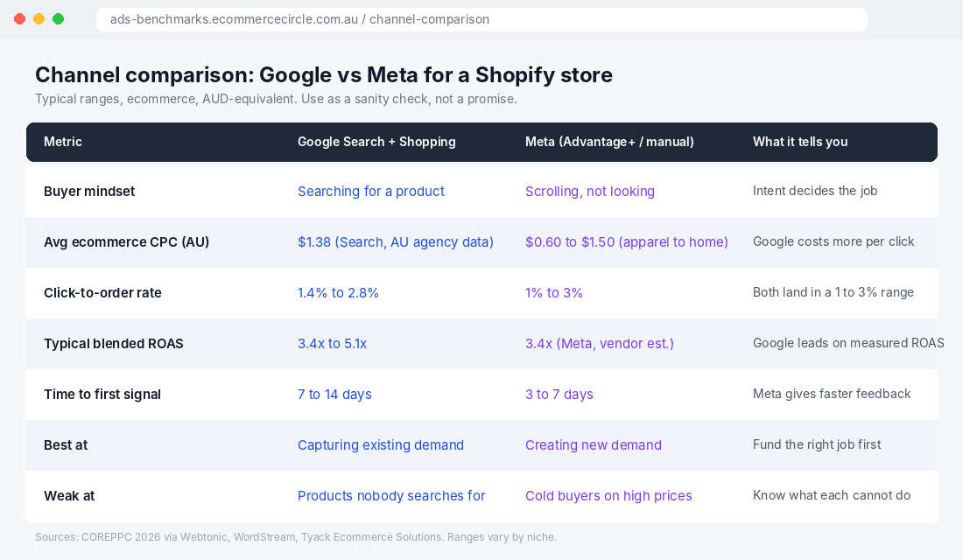Click 'Cold buyers on high prices' cell
Viewport: 963px width, 560px height.
(x=608, y=496)
